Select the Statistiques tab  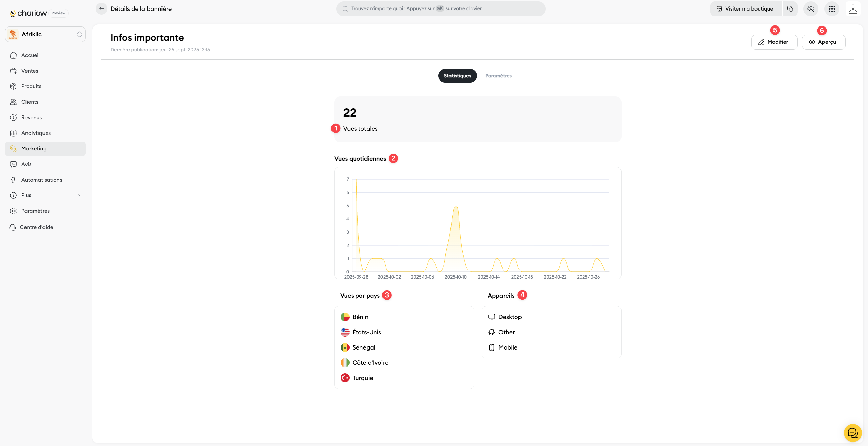click(x=457, y=76)
